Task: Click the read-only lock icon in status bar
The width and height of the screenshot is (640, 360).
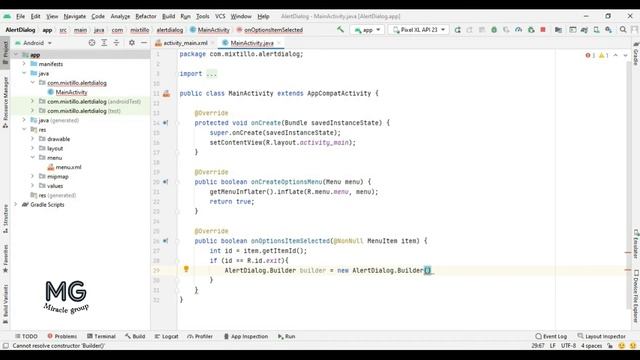Action: 610,346
